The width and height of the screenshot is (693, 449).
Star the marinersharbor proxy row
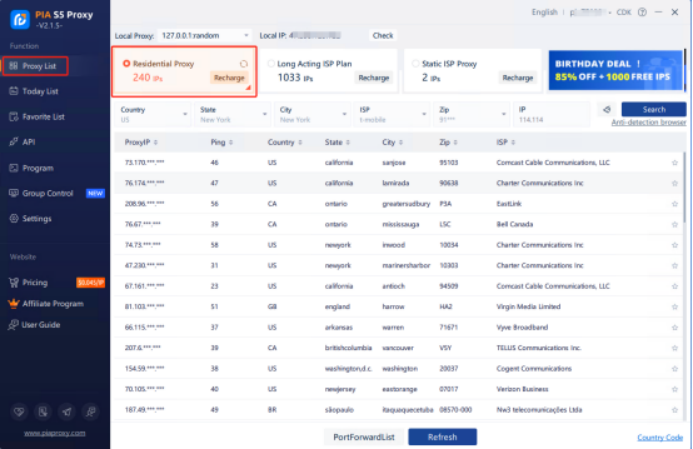tap(674, 266)
